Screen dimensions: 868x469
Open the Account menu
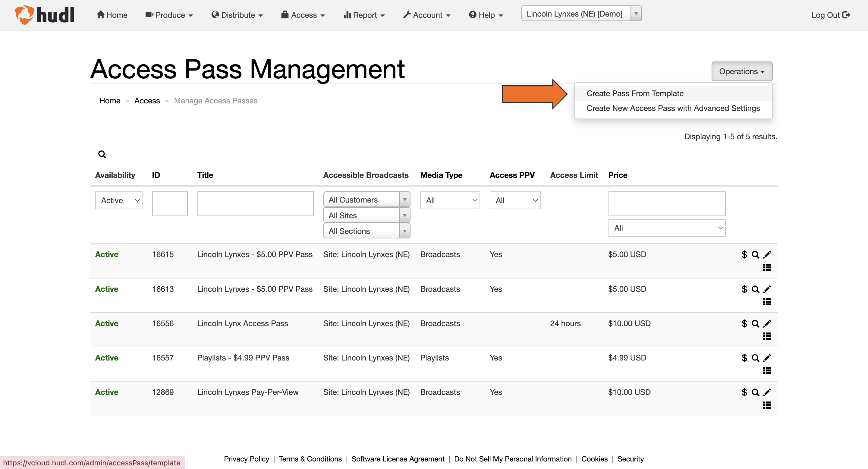point(427,15)
